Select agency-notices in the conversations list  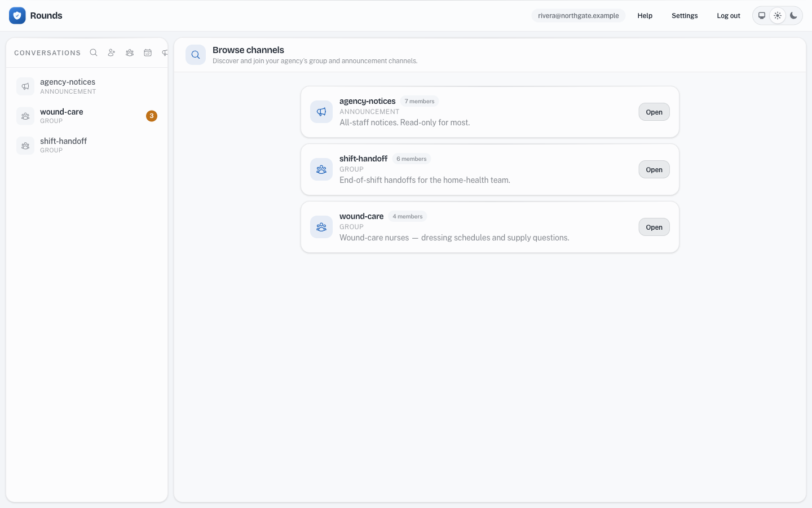pos(87,86)
